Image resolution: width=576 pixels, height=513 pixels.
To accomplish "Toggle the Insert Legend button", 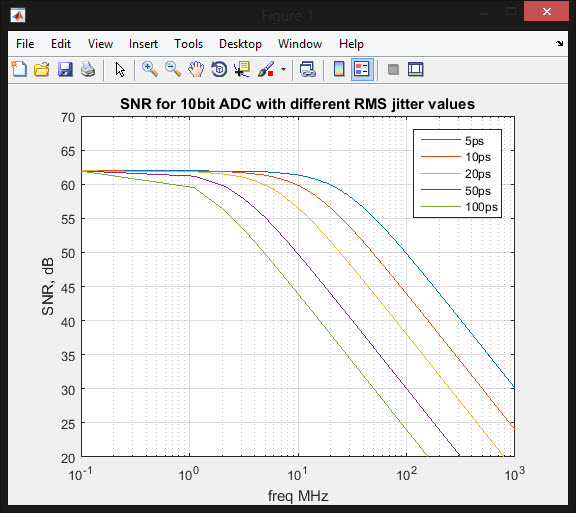I will point(362,69).
